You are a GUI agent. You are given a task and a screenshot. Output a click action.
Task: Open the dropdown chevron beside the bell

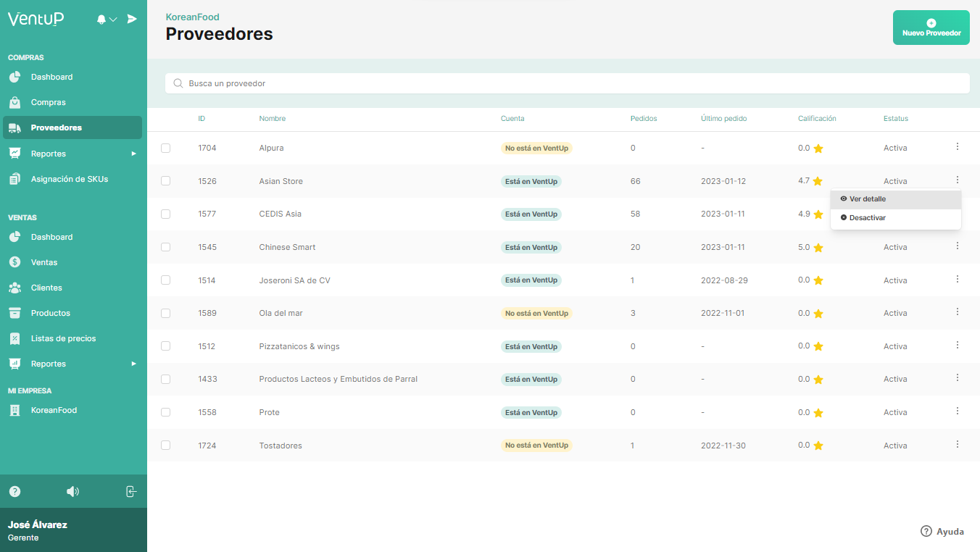tap(113, 20)
